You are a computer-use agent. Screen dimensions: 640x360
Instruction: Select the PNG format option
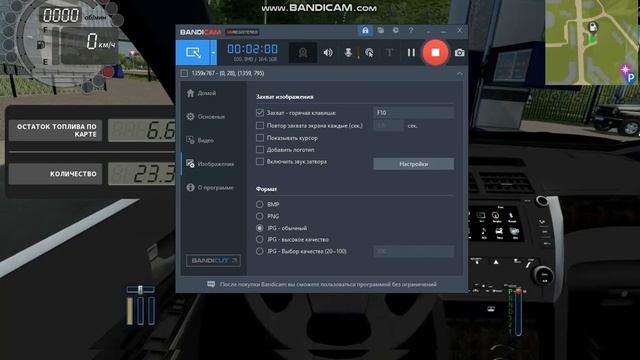[260, 216]
